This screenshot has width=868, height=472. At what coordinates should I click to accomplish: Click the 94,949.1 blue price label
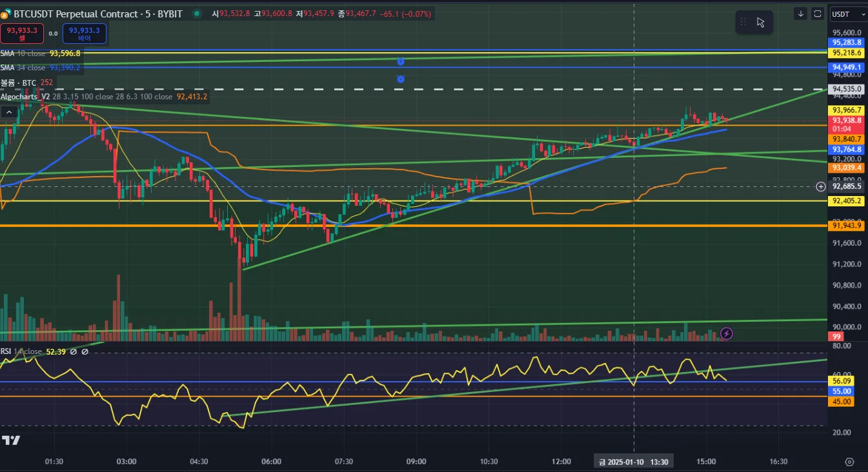coord(847,67)
